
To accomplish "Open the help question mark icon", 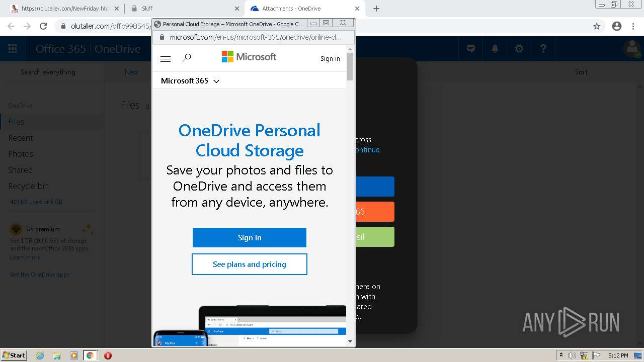I will tap(543, 49).
